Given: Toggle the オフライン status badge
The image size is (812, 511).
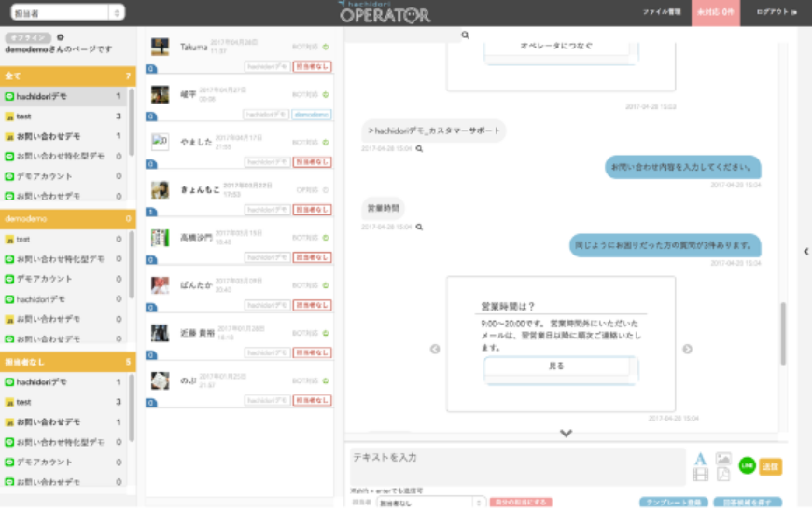Looking at the screenshot, I should point(29,37).
